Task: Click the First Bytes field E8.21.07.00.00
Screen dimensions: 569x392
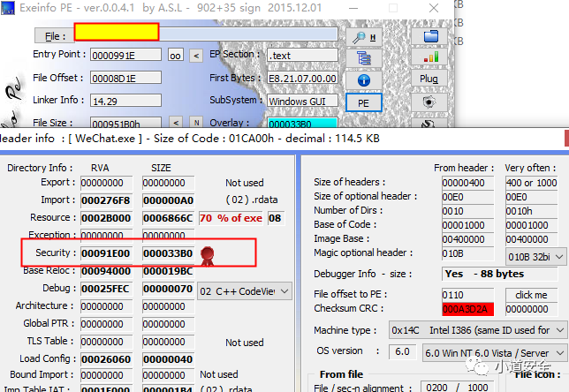Action: click(x=302, y=78)
